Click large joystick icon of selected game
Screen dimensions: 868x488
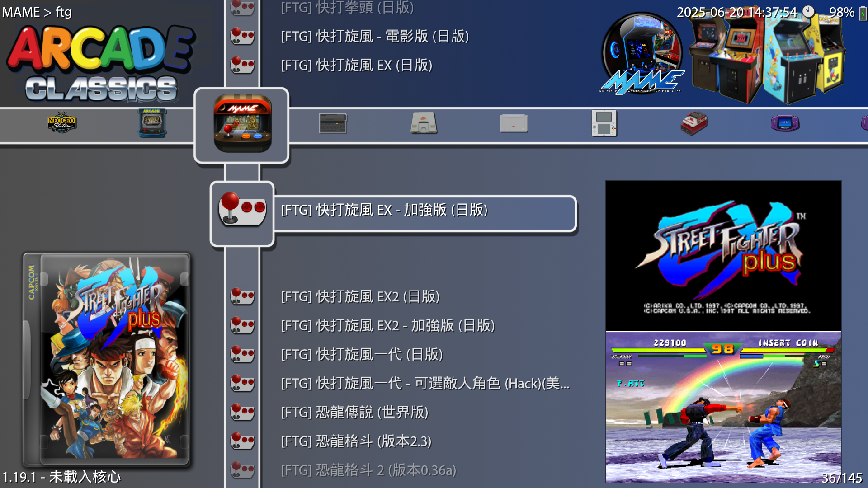pyautogui.click(x=242, y=209)
